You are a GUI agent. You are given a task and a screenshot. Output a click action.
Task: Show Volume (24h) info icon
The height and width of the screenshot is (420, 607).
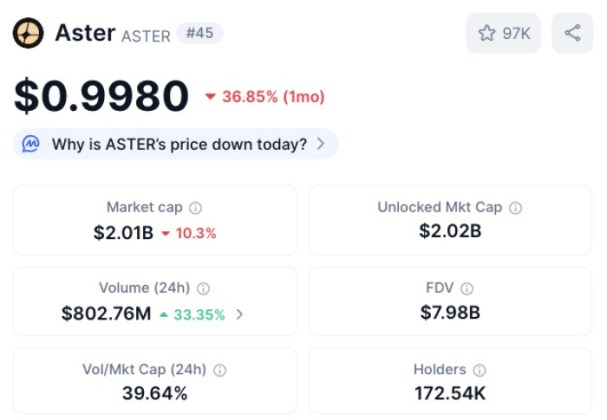pyautogui.click(x=203, y=289)
